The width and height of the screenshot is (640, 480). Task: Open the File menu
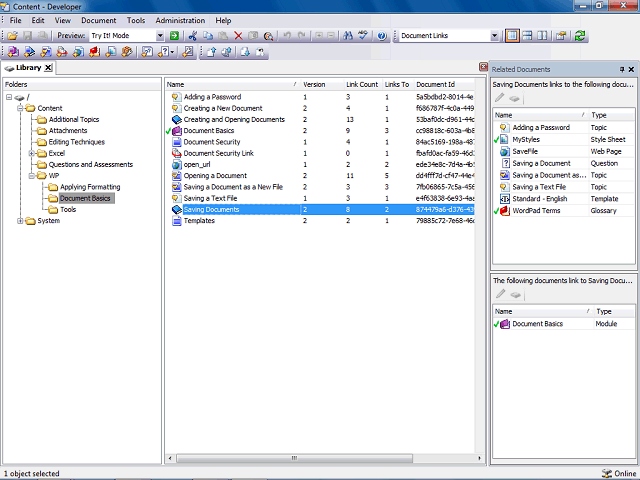tap(16, 20)
